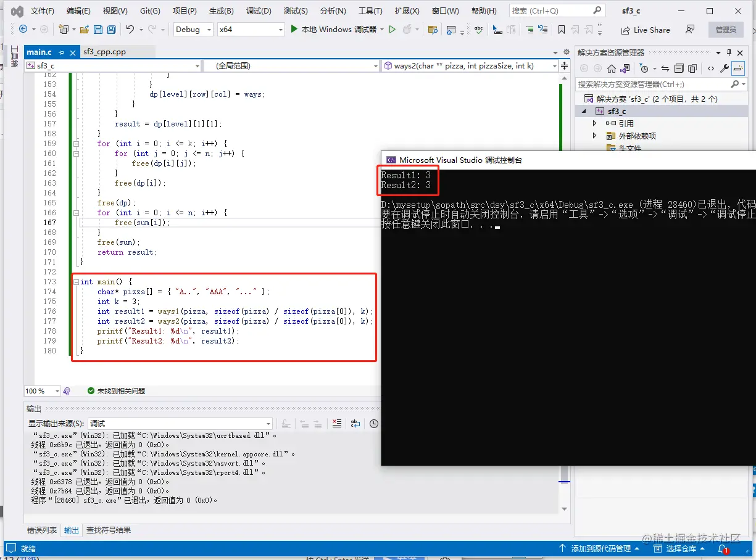Open the x64 platform dropdown

[x=251, y=30]
